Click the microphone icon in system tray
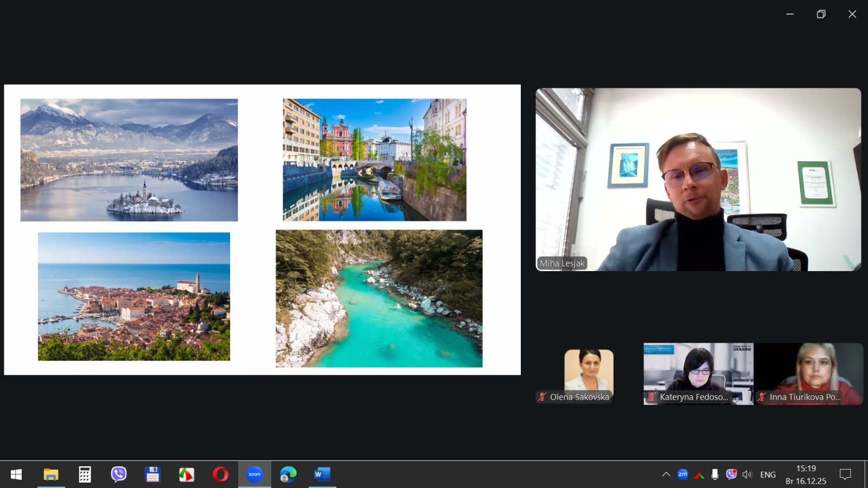Image resolution: width=868 pixels, height=488 pixels. point(715,475)
